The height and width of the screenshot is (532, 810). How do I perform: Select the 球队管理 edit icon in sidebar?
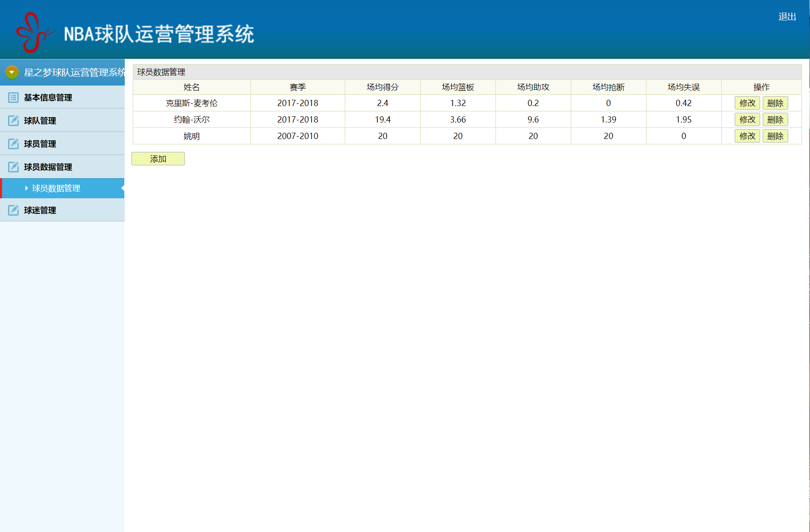[x=13, y=120]
